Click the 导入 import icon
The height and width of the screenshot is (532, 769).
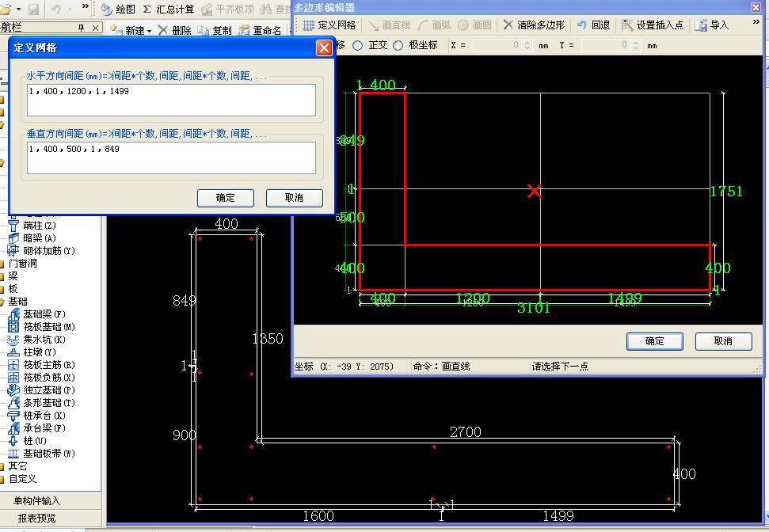click(701, 25)
